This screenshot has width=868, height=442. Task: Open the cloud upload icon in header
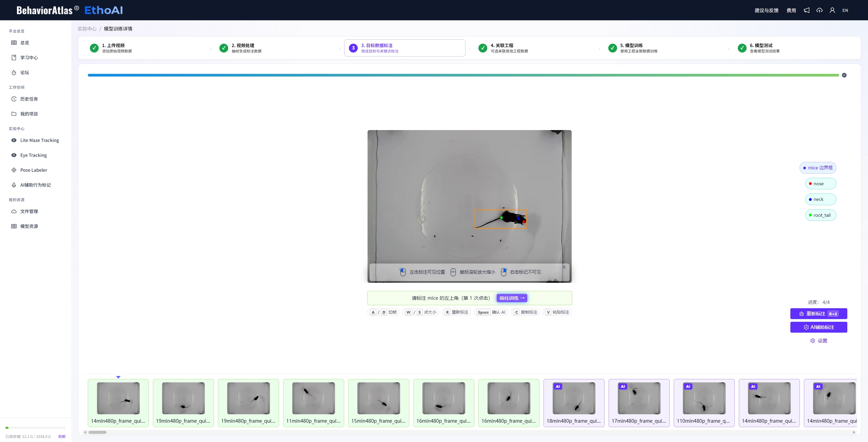coord(820,10)
